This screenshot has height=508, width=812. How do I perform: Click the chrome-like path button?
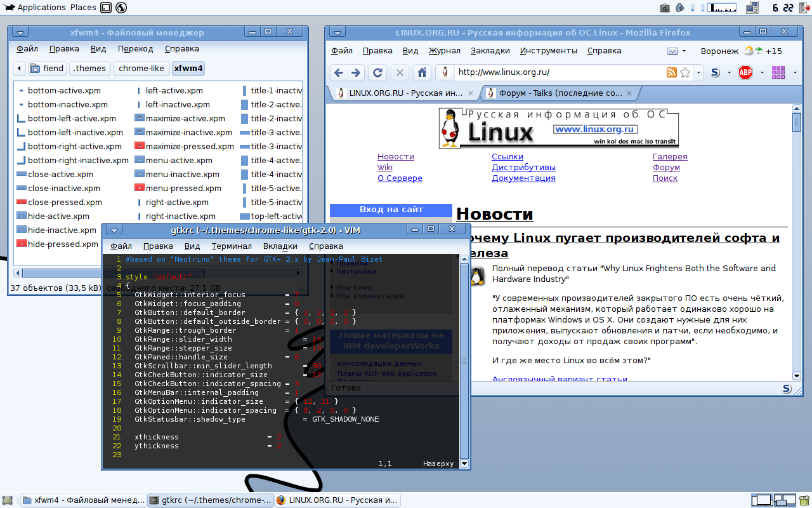click(141, 69)
